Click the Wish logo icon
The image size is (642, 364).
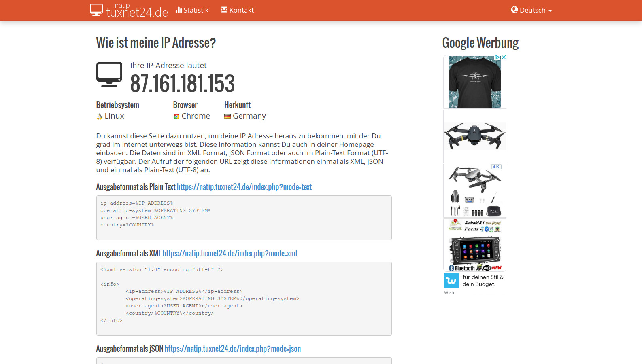451,281
